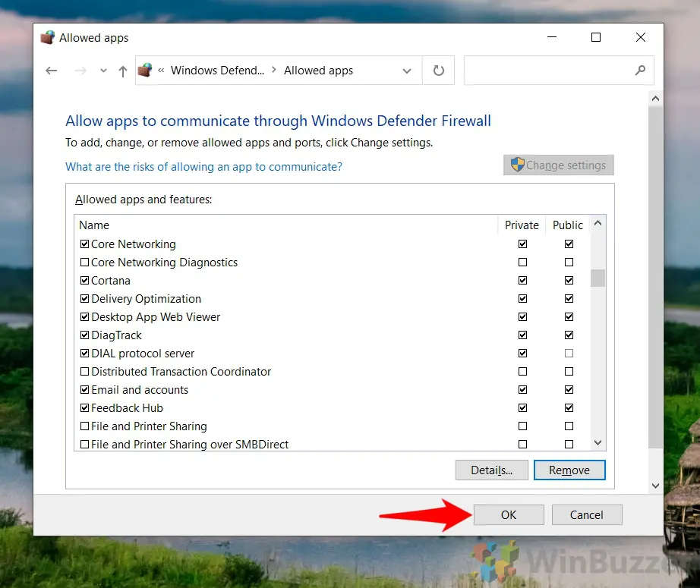Select the Cortana row text

point(111,281)
